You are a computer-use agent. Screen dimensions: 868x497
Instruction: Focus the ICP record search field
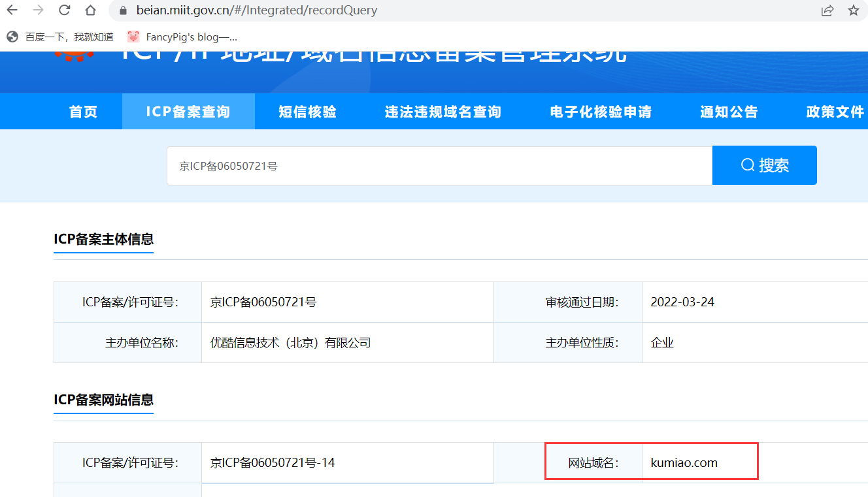439,166
